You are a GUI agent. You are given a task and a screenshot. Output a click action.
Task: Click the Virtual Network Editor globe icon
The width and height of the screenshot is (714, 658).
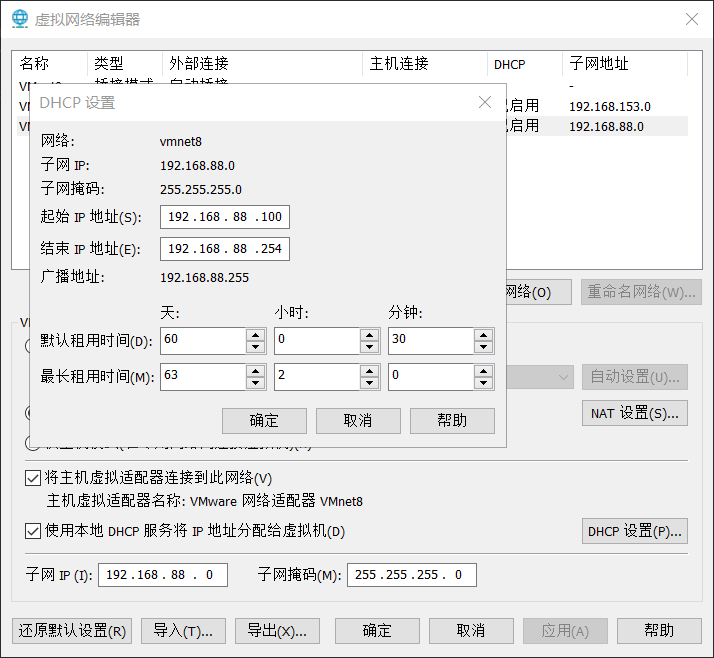click(x=20, y=19)
